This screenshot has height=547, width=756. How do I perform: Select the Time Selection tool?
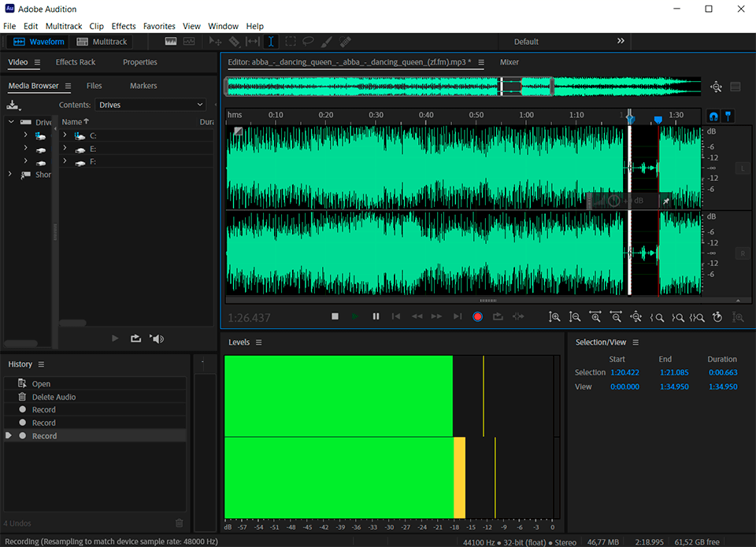(x=270, y=42)
